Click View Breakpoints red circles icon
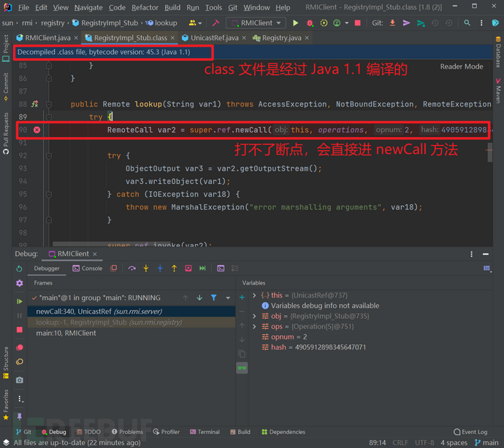The height and width of the screenshot is (448, 504). 20,347
